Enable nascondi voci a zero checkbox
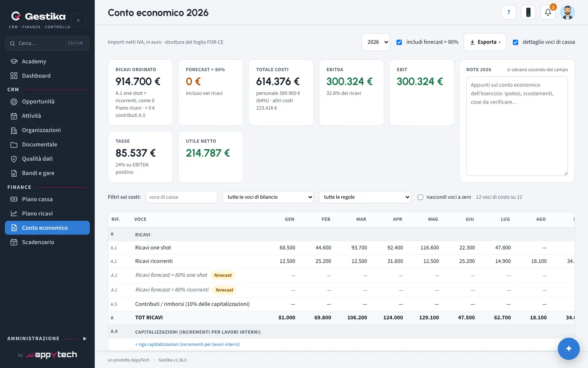The width and height of the screenshot is (588, 368). coord(420,197)
